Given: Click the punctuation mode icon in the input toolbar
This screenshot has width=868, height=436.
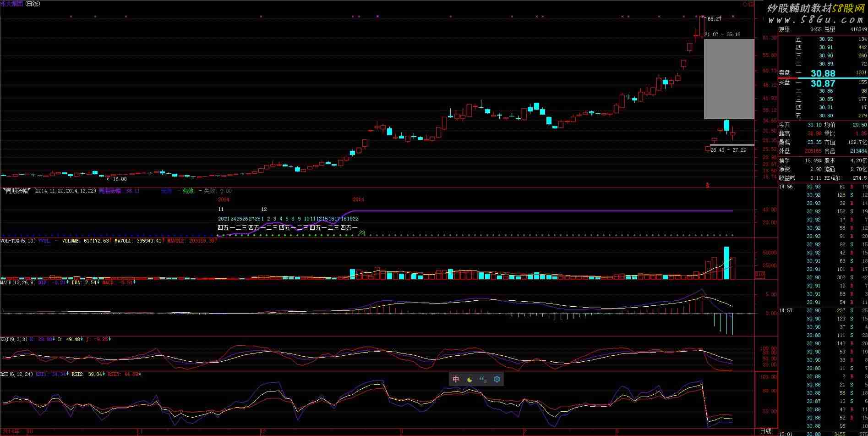Looking at the screenshot, I should (x=483, y=379).
